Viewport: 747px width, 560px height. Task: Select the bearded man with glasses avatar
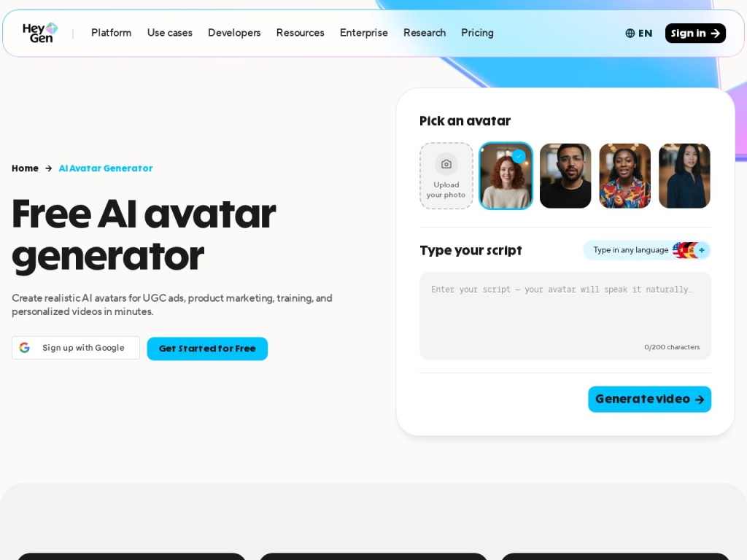(x=565, y=176)
